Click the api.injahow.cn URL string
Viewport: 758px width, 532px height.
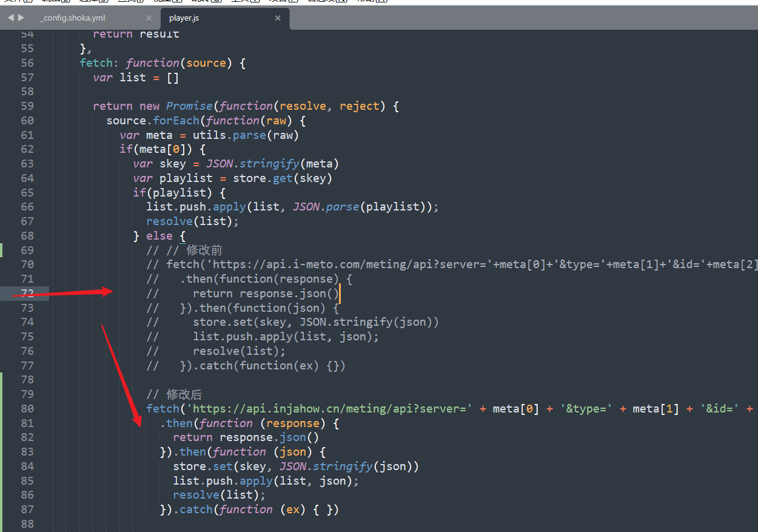327,409
